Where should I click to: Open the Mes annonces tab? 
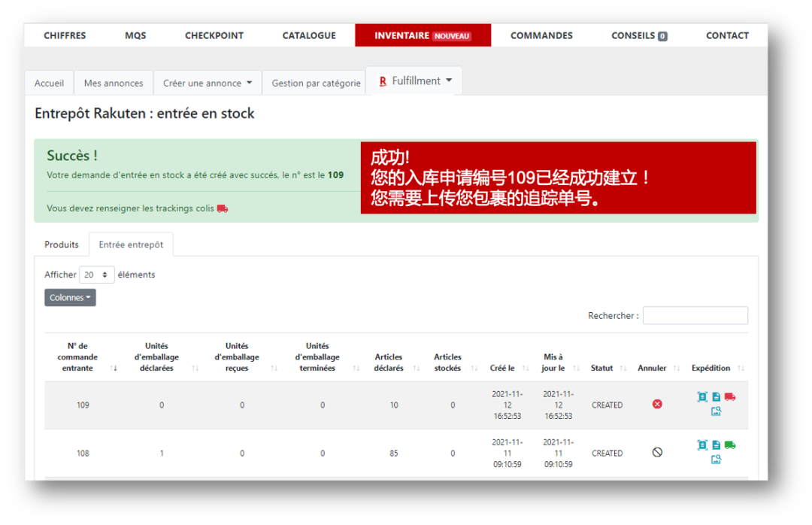(x=114, y=83)
